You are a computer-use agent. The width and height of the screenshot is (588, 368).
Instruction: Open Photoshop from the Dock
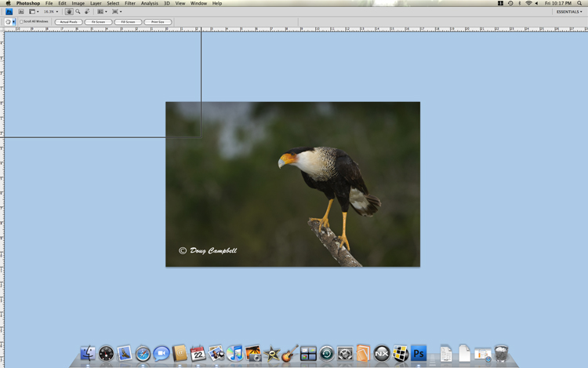pyautogui.click(x=419, y=354)
